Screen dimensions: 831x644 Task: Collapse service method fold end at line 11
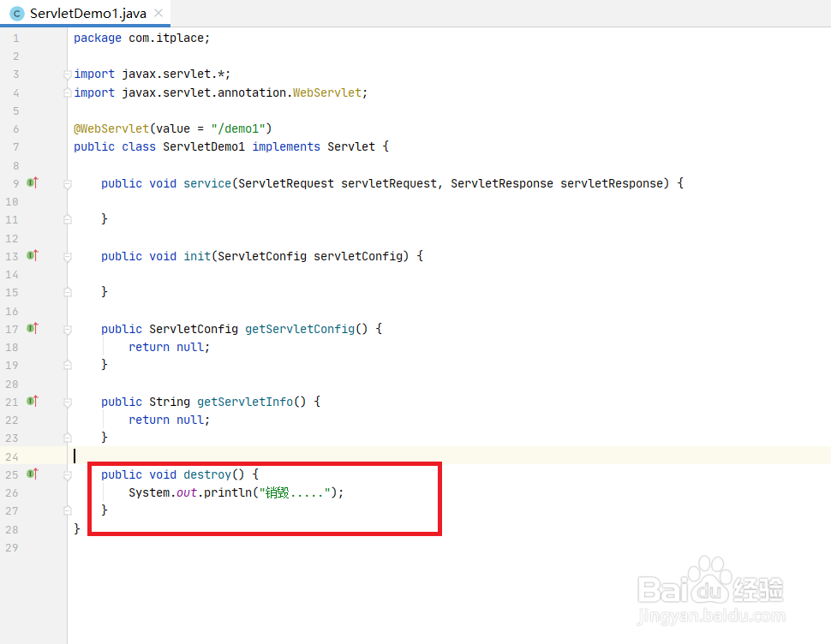(x=68, y=218)
